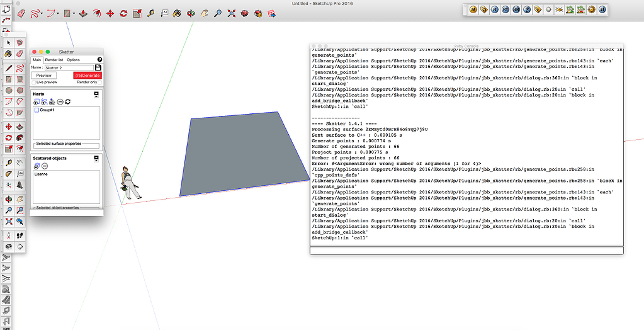
Task: Choose the Axes tool in left palette
Action: pyautogui.click(x=9, y=185)
